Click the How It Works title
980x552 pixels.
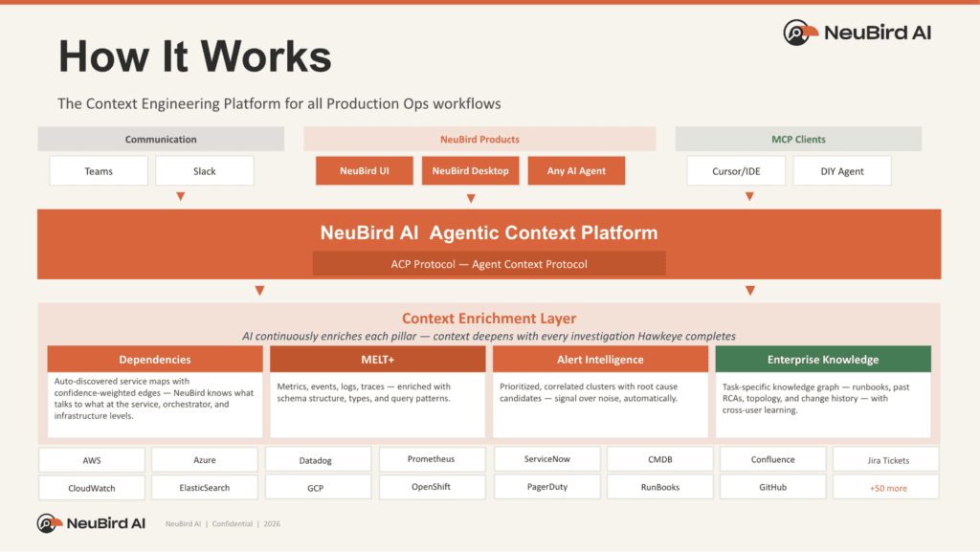pyautogui.click(x=194, y=56)
